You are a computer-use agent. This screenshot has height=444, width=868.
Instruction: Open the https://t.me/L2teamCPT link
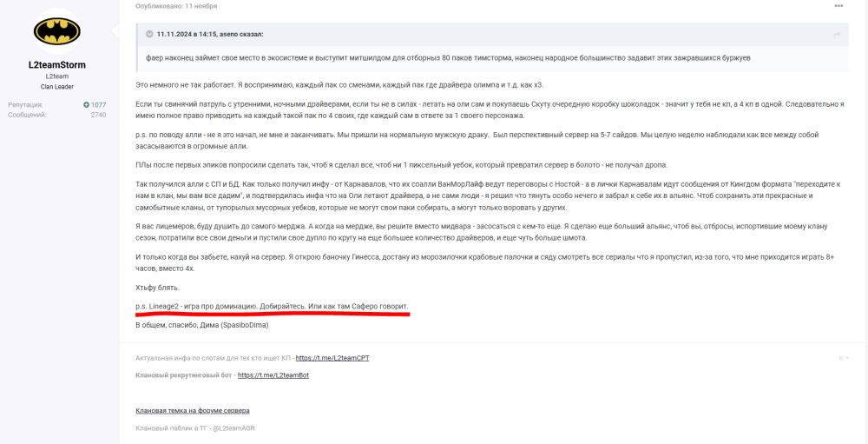[332, 358]
